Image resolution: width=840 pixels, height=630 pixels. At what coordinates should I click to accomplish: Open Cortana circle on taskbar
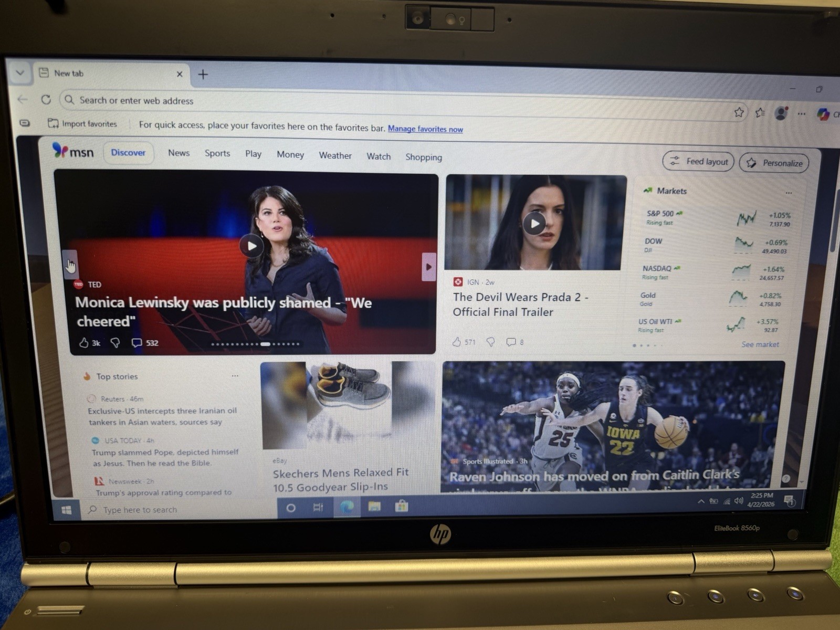click(x=290, y=508)
